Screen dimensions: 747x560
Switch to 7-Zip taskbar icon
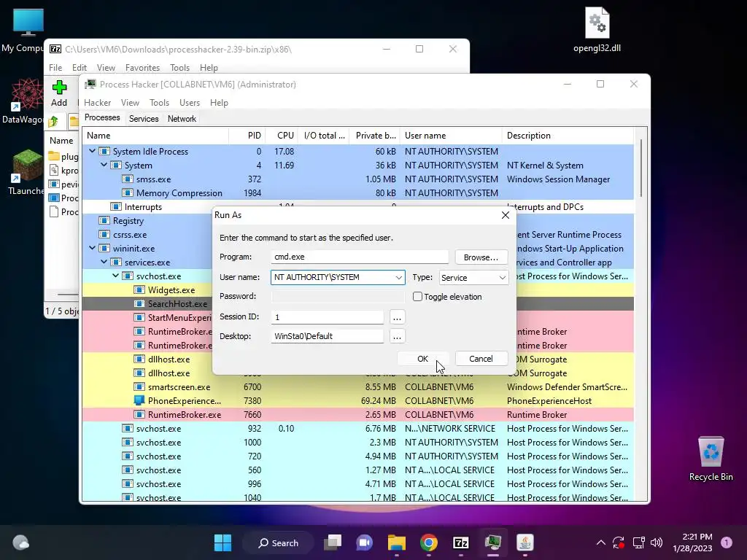(461, 542)
